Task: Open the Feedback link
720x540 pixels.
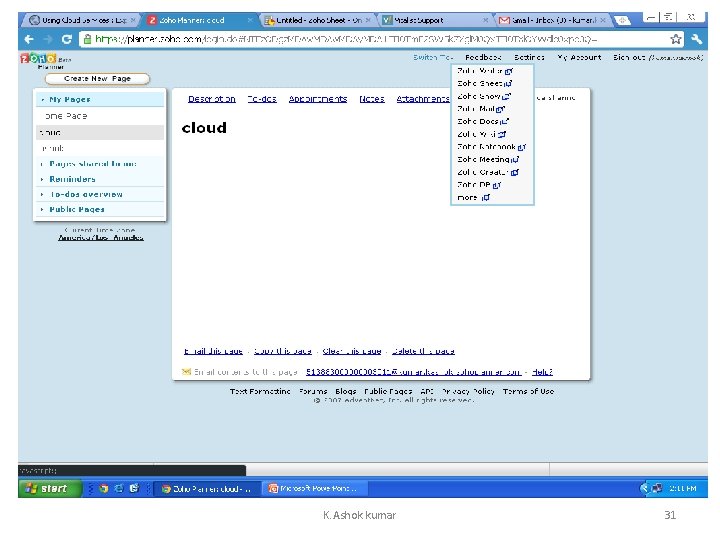Action: click(x=483, y=57)
